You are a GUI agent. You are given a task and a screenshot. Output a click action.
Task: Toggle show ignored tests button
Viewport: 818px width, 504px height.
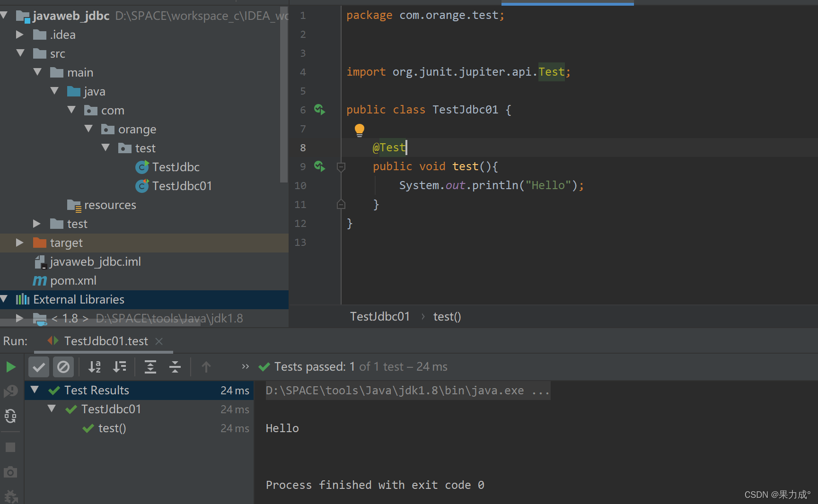pos(63,367)
